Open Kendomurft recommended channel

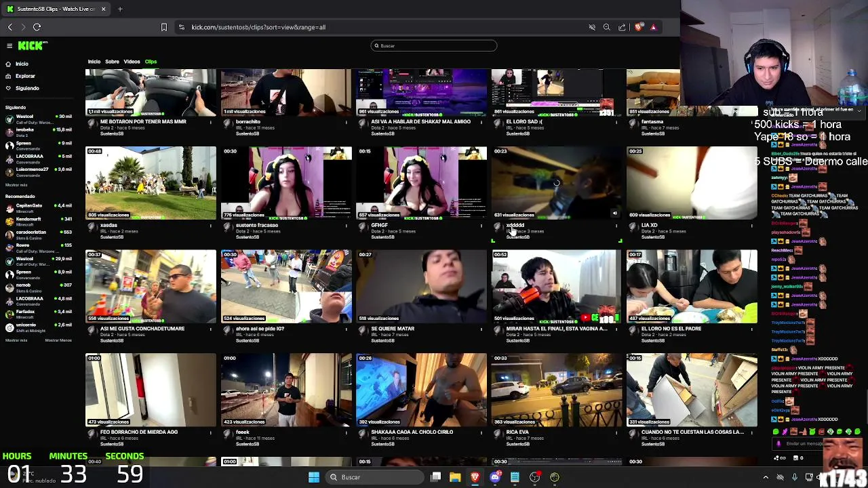(39, 221)
